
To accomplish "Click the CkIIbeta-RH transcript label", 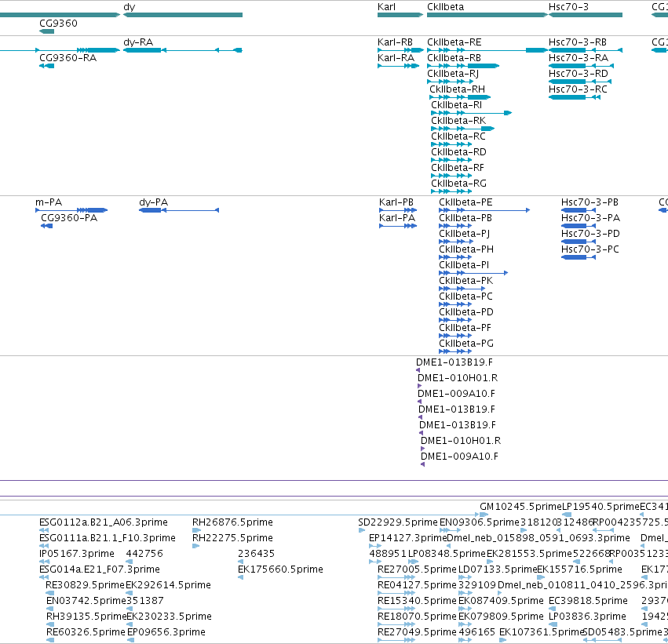I will coord(457,89).
